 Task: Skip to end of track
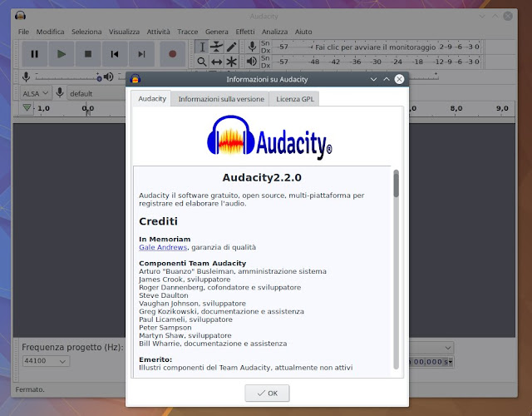[141, 54]
